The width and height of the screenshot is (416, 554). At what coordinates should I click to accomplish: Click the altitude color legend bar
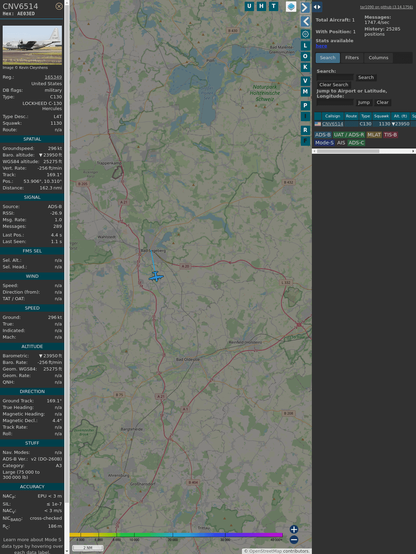point(176,535)
